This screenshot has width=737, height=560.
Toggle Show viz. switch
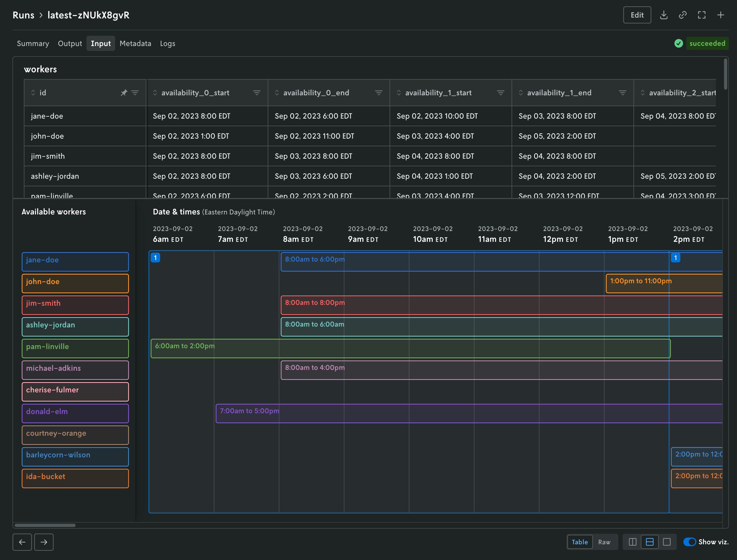coord(690,542)
